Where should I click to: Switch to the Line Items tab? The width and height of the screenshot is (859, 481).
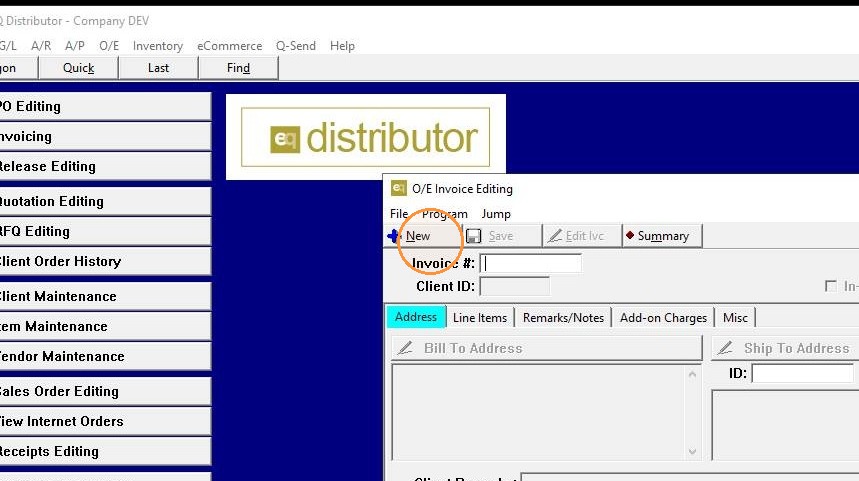[480, 318]
